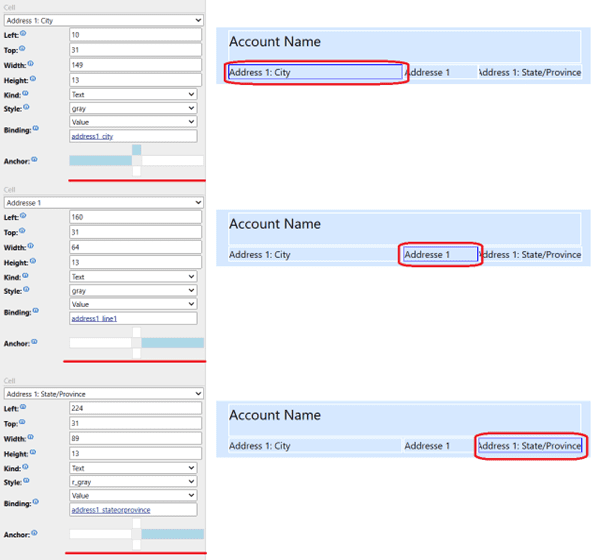Click the Style info icon in the State/Province panel

(x=28, y=480)
